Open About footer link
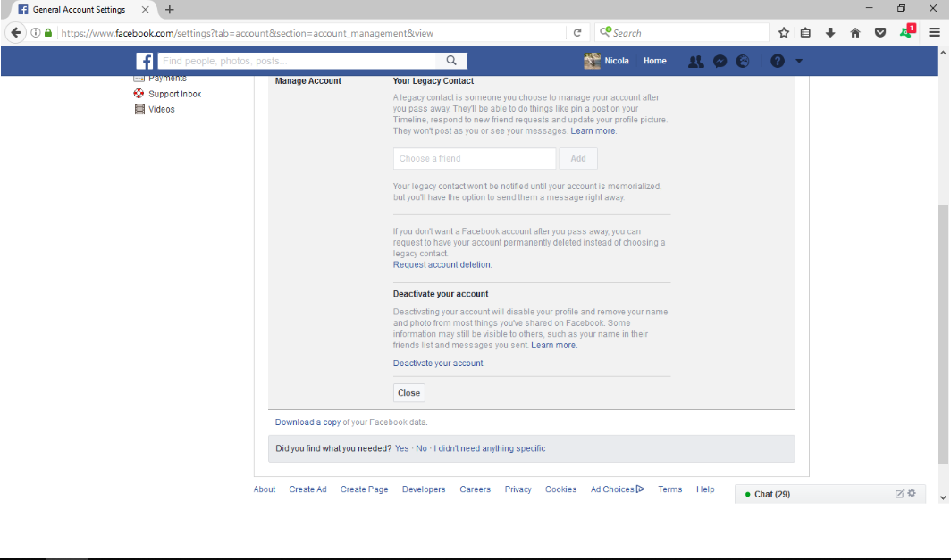This screenshot has width=951, height=560. point(265,489)
